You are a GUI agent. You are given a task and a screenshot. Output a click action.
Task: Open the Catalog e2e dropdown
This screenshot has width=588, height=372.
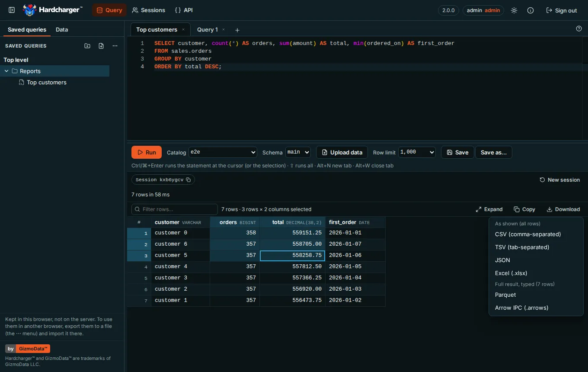click(223, 152)
